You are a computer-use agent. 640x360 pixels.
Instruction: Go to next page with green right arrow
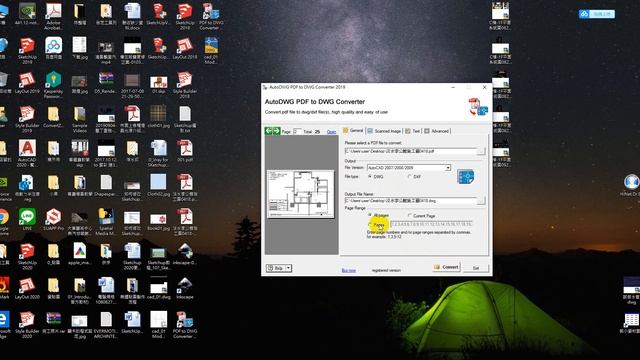276,131
